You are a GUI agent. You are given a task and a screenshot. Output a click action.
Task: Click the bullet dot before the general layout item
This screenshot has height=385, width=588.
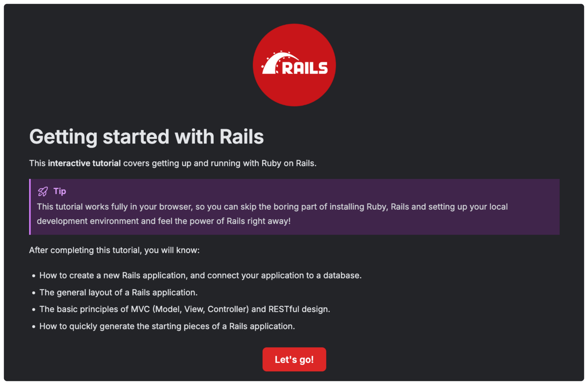(x=34, y=293)
